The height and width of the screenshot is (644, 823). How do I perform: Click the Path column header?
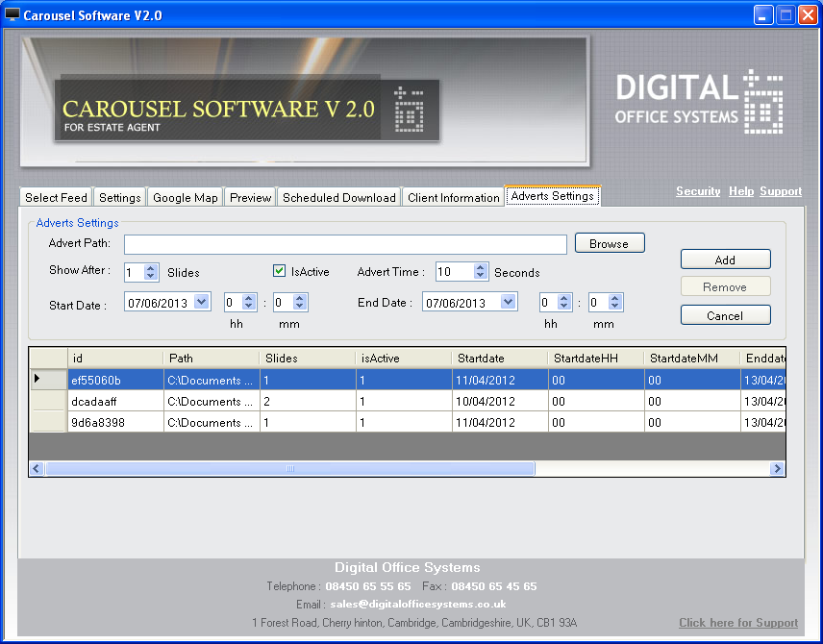click(x=212, y=358)
